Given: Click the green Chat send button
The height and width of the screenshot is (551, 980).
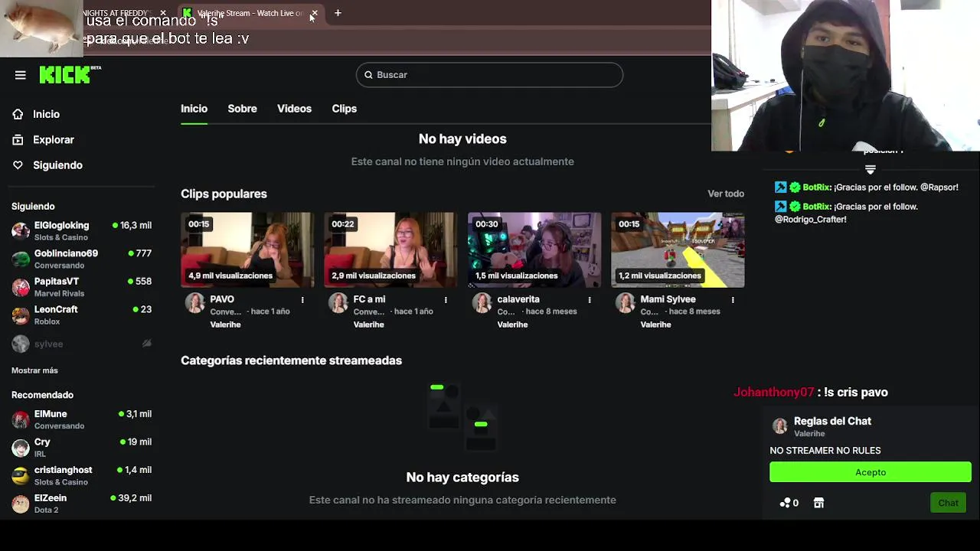Looking at the screenshot, I should pyautogui.click(x=948, y=503).
